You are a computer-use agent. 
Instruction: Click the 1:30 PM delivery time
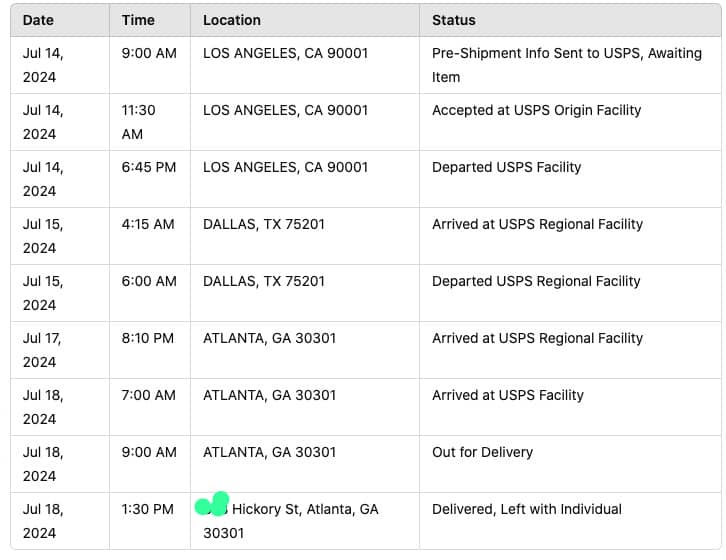[x=147, y=509]
